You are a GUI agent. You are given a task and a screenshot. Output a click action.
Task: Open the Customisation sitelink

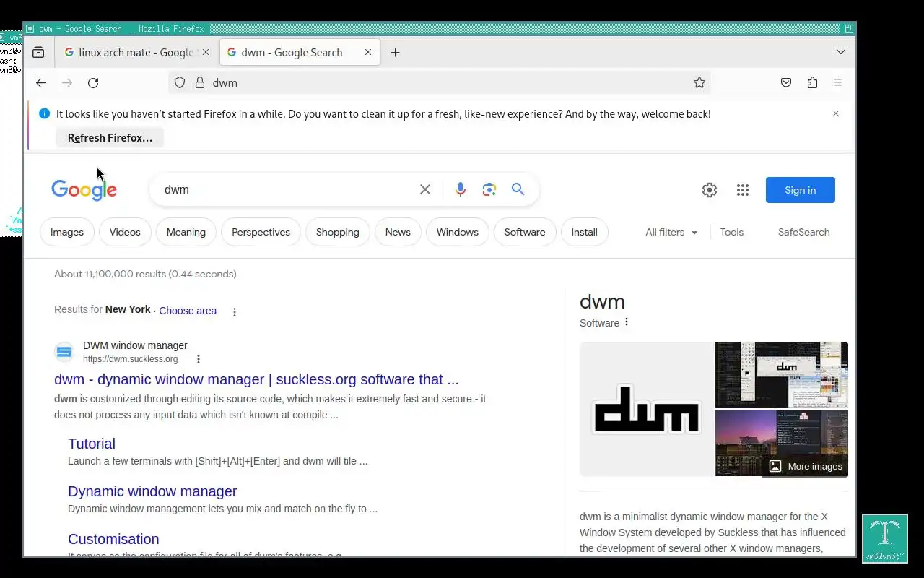pyautogui.click(x=113, y=539)
